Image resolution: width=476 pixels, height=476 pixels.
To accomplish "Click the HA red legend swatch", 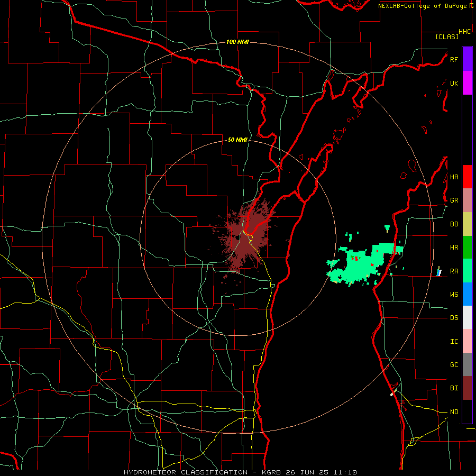I will [x=467, y=177].
